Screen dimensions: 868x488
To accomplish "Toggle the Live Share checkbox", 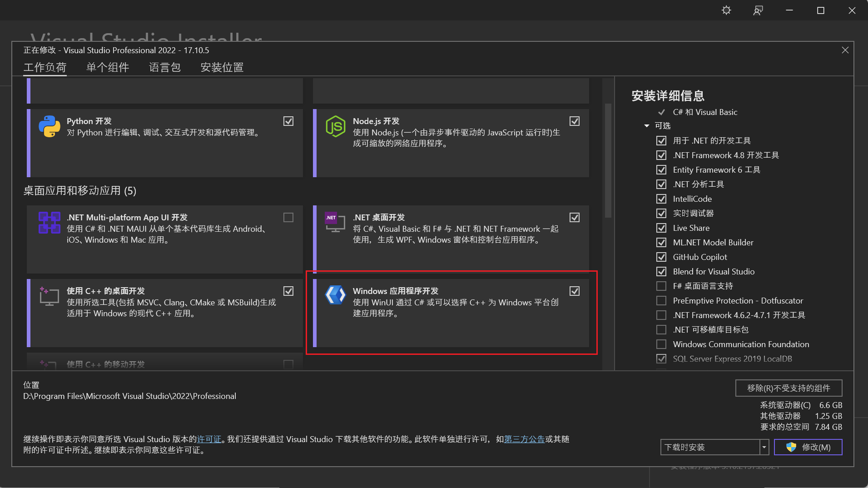I will click(x=661, y=228).
